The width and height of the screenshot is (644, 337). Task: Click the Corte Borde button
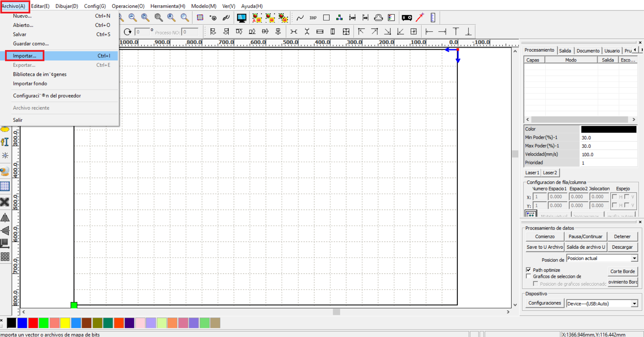622,271
